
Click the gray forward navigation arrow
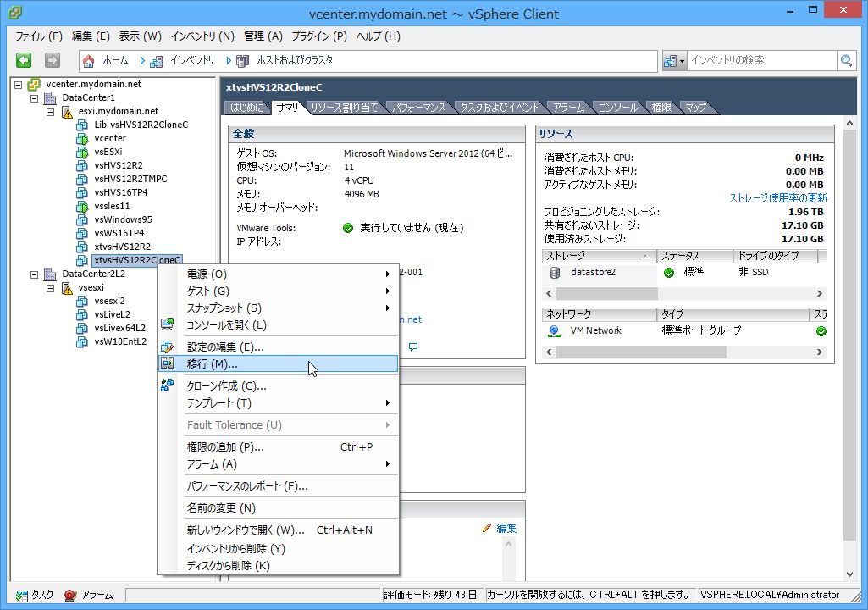click(52, 60)
